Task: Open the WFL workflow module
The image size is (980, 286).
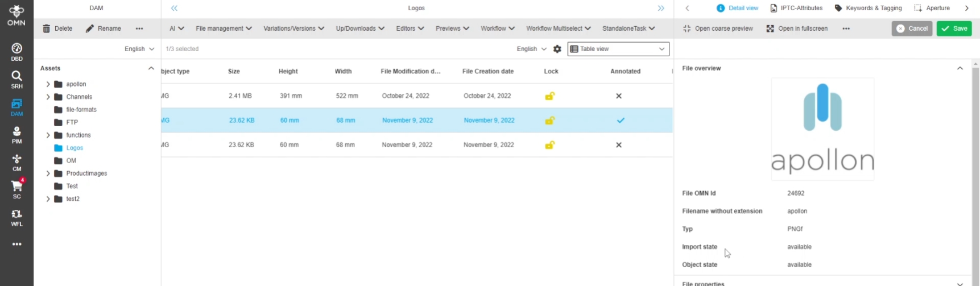Action: [x=16, y=217]
